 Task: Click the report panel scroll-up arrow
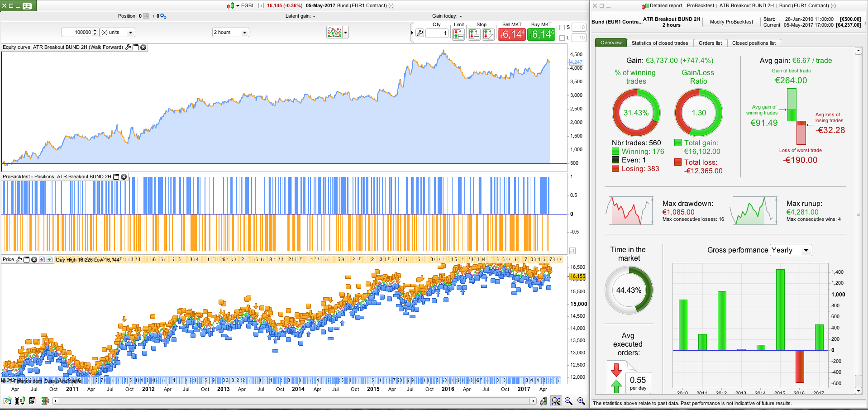tap(858, 51)
